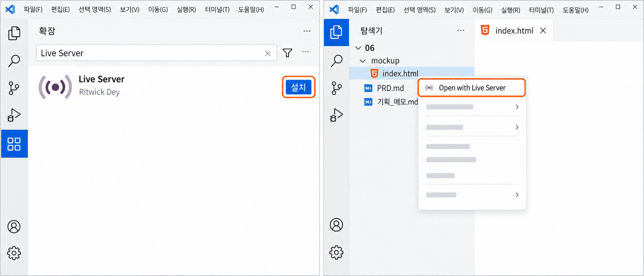Click HTML5 icon beside index.html in tree
The height and width of the screenshot is (276, 644).
374,73
